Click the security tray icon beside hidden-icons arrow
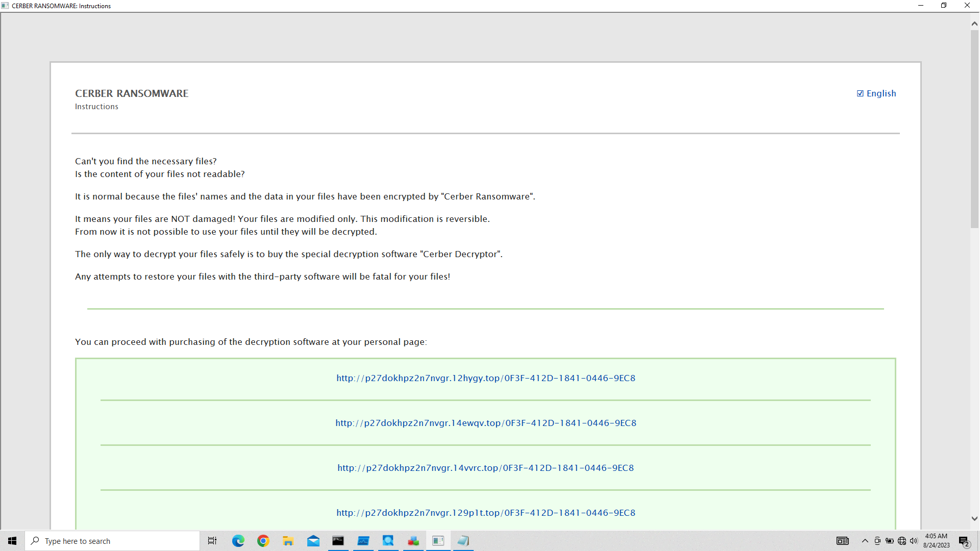 (877, 541)
